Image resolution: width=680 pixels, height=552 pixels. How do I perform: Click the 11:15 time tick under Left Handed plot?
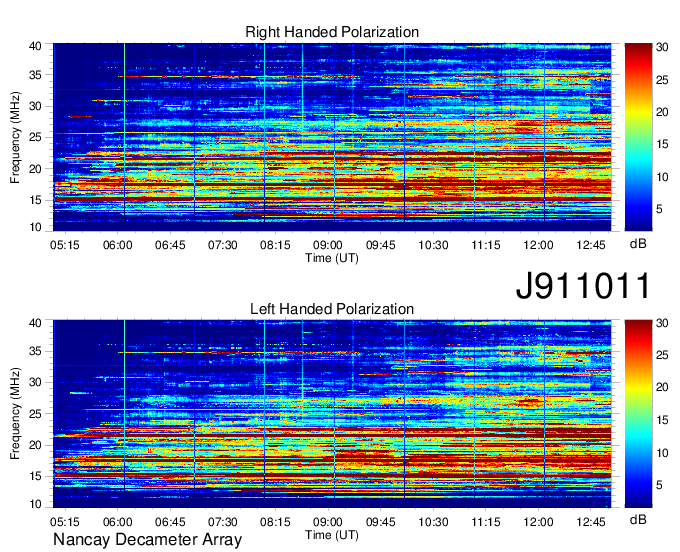pos(486,522)
